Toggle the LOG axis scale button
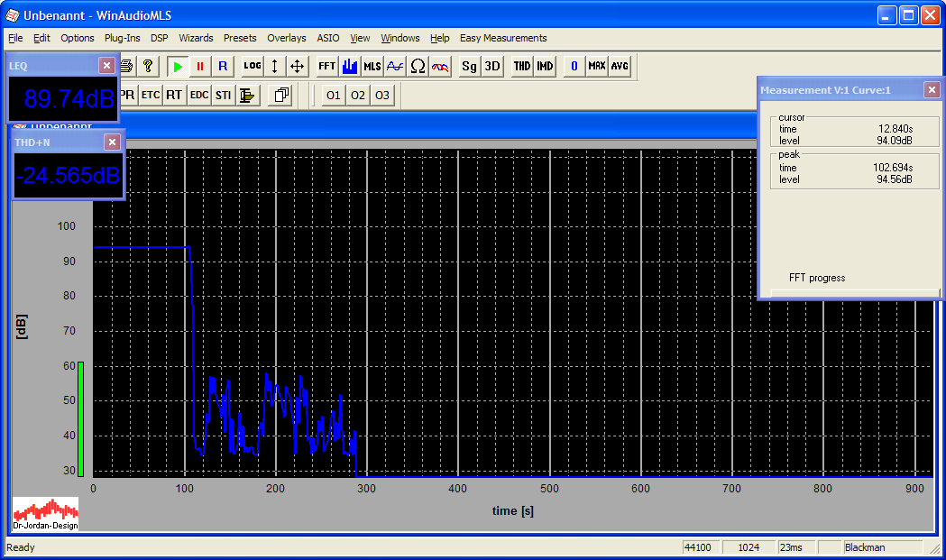Image resolution: width=946 pixels, height=560 pixels. (253, 66)
